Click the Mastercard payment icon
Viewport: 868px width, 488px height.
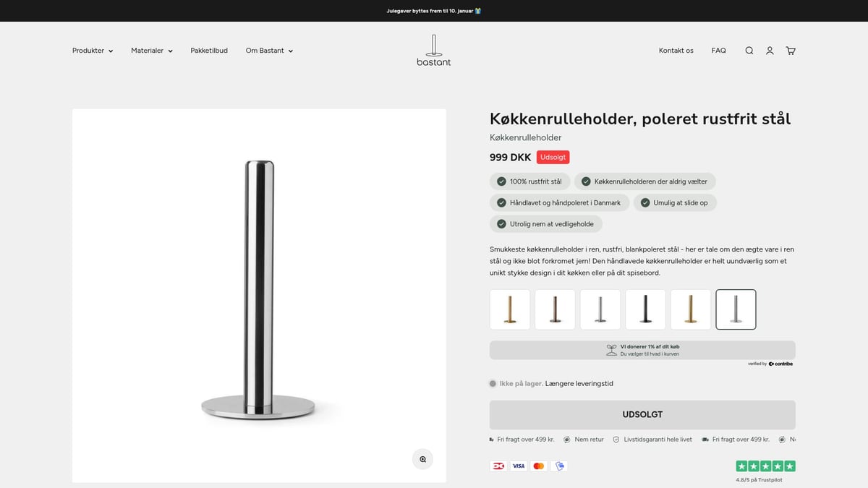pos(538,466)
